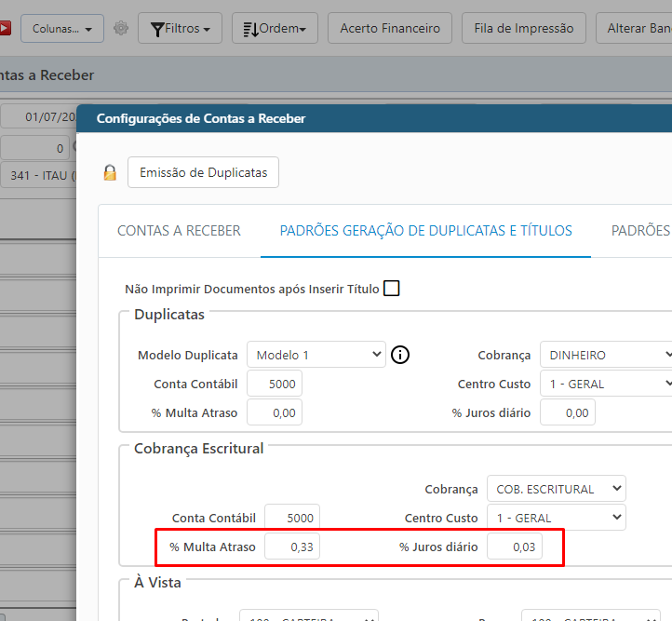Open the Filtros dropdown menu
The image size is (672, 621).
180,28
